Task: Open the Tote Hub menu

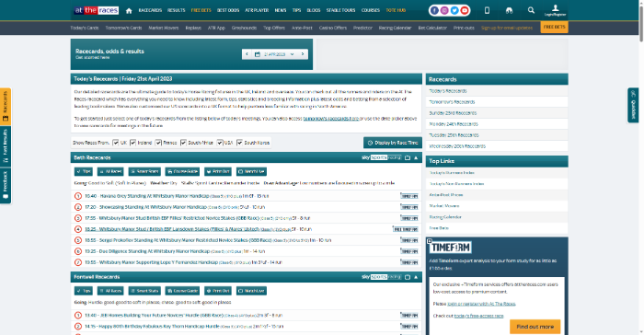Action: coord(396,10)
